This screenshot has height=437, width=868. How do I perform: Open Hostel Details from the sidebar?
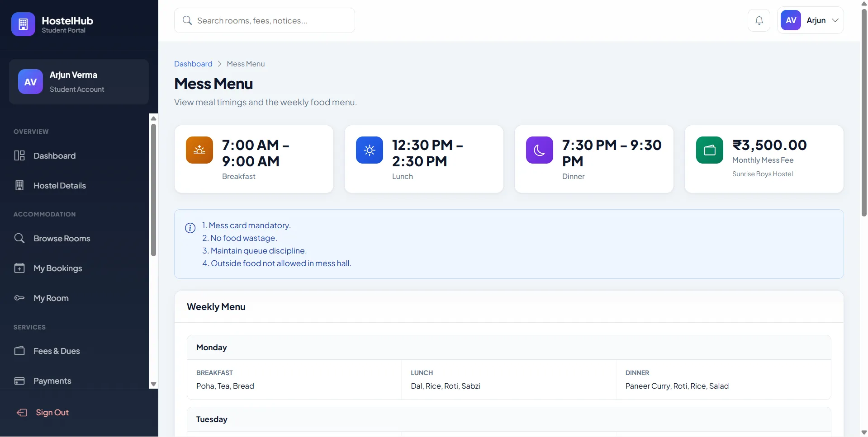point(75,185)
